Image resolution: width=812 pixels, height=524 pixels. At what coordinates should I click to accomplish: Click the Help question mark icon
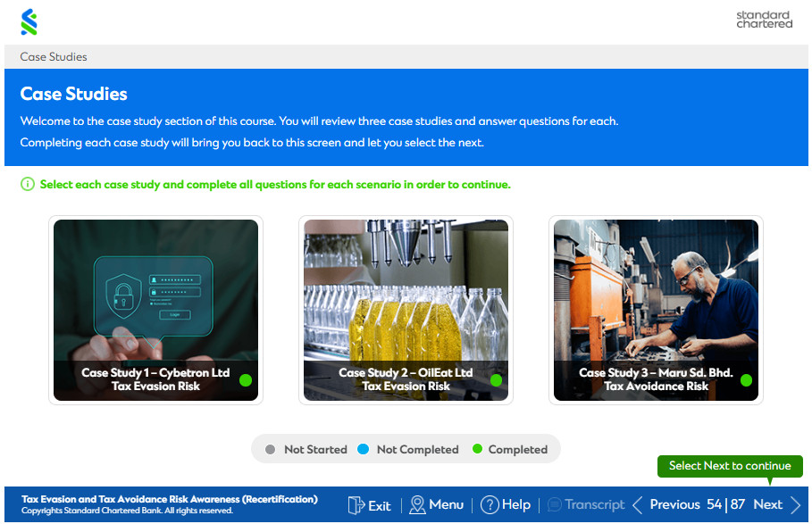490,505
